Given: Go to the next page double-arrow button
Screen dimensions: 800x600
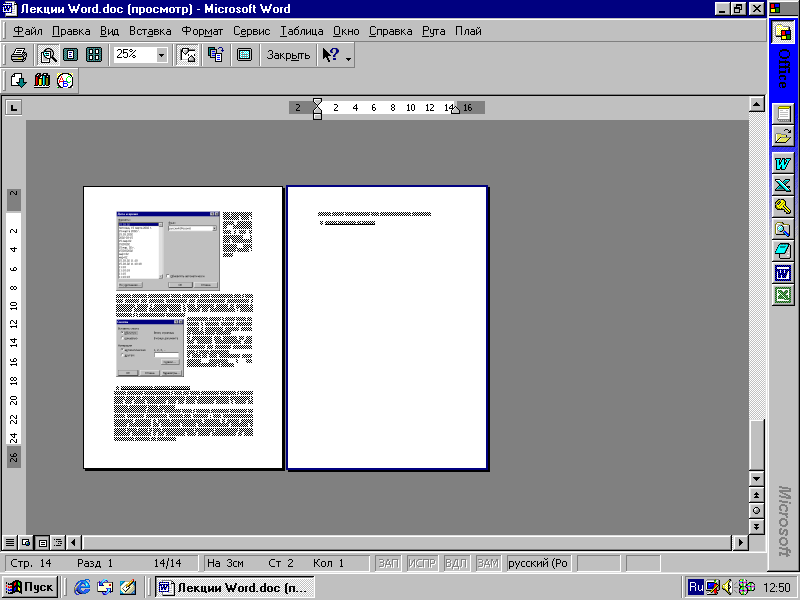Looking at the screenshot, I should coord(756,526).
